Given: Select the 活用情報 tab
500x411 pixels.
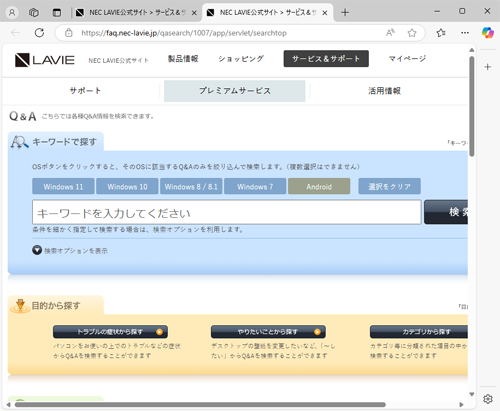Looking at the screenshot, I should click(384, 91).
